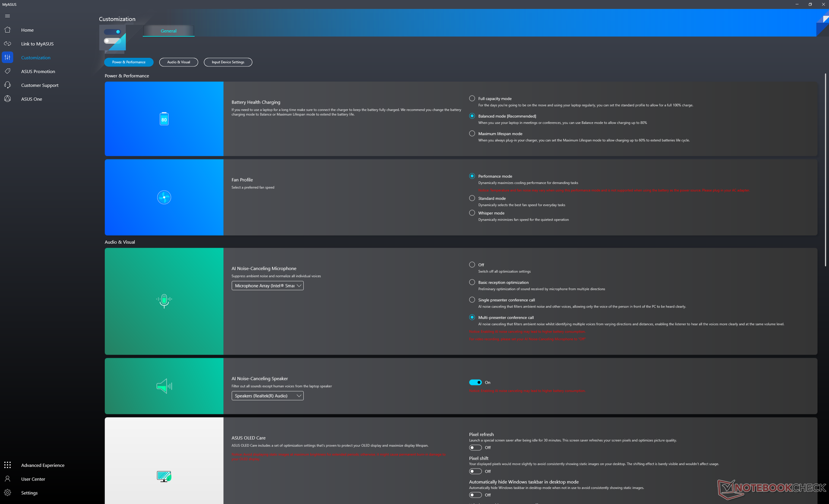Select Maximum lifespan mode radio button
This screenshot has width=829, height=504.
(472, 134)
